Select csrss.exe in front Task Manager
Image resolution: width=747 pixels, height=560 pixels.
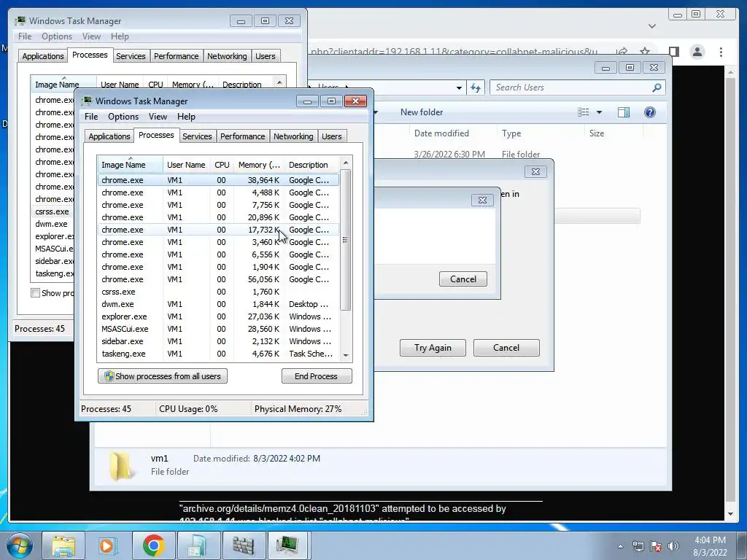pyautogui.click(x=218, y=292)
